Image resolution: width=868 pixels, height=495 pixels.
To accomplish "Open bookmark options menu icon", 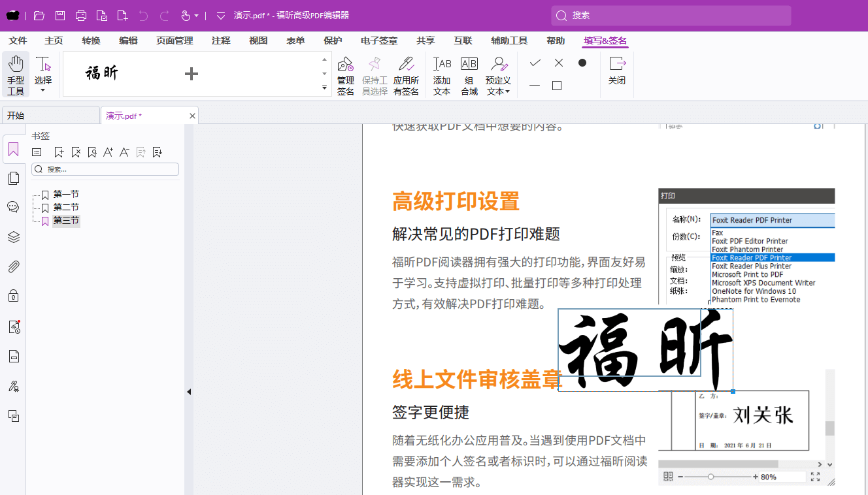I will 37,152.
